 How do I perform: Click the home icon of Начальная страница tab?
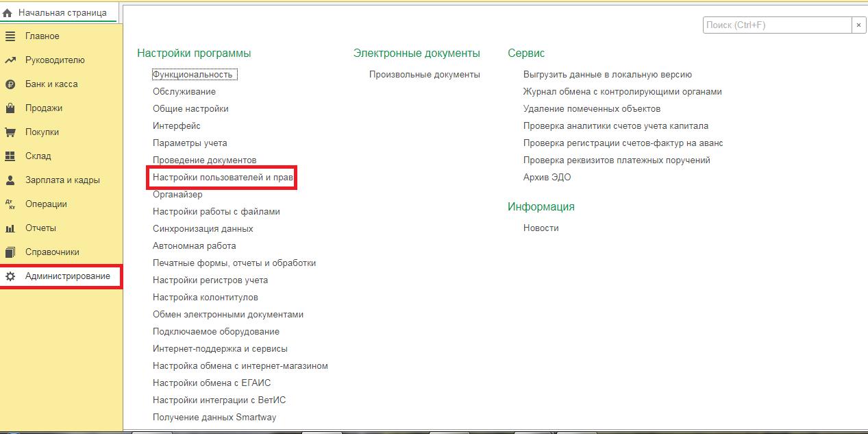click(8, 12)
